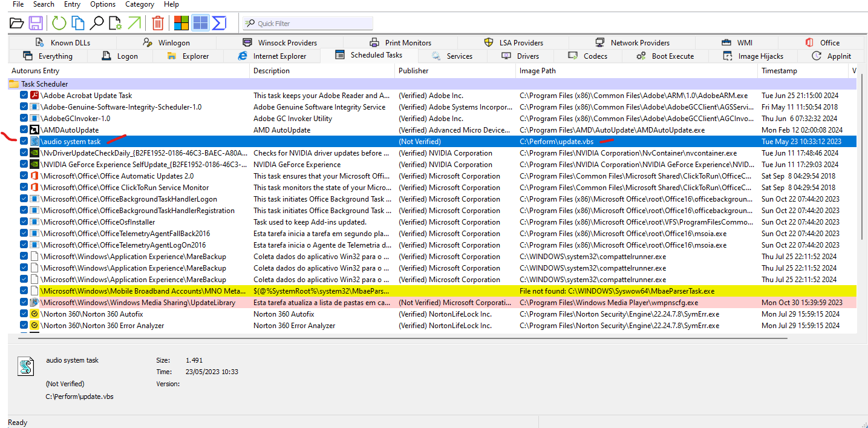Open the WMI tab

click(736, 43)
